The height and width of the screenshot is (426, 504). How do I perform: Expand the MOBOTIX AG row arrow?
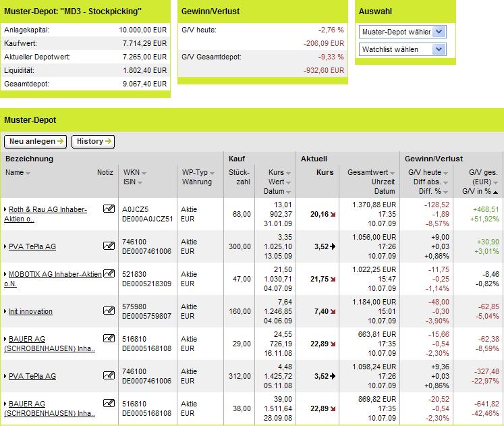(x=5, y=274)
